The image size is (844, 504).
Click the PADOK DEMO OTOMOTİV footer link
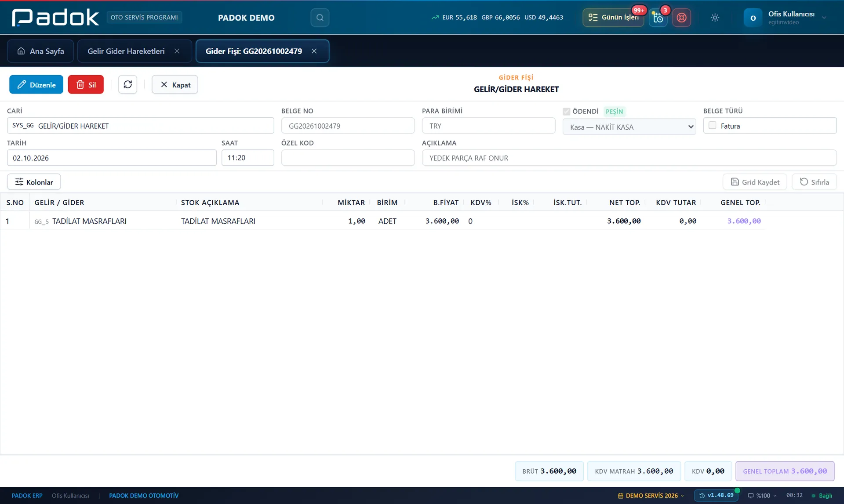144,496
